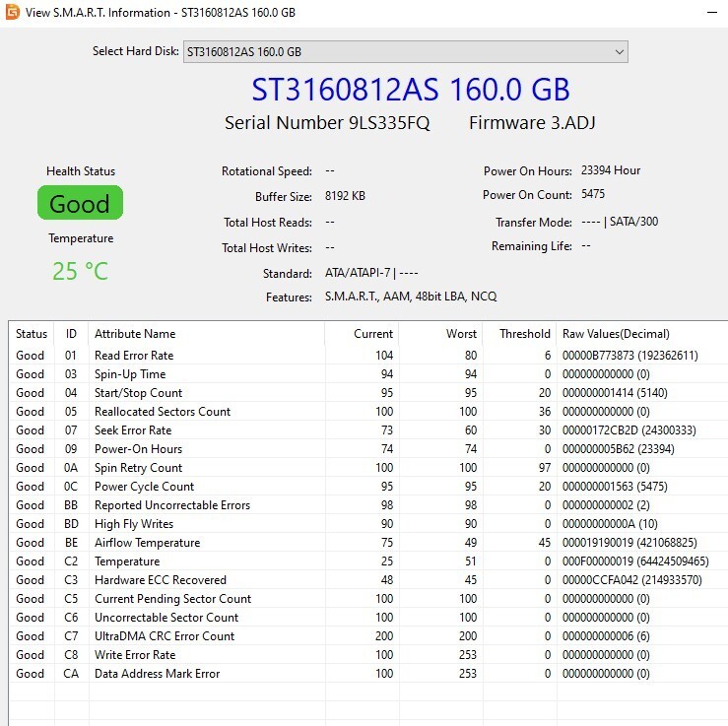The width and height of the screenshot is (728, 726).
Task: Select the Airflow Temperature row
Action: pyautogui.click(x=368, y=542)
